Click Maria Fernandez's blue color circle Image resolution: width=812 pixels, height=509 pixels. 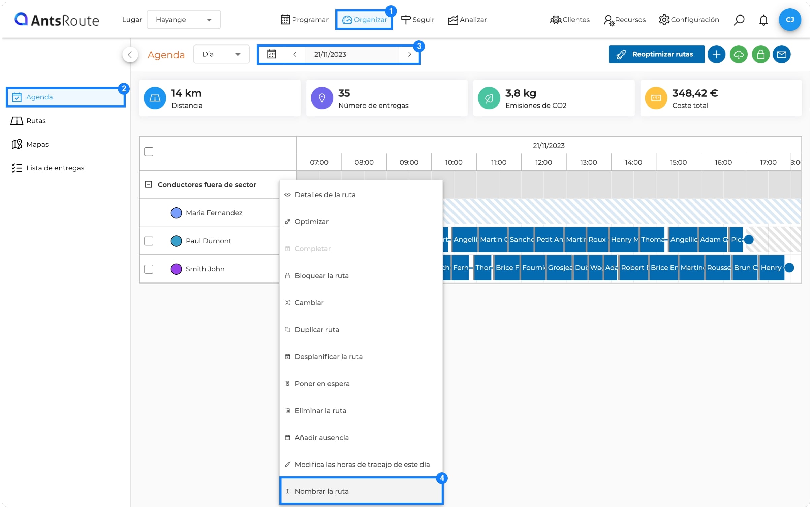[x=176, y=213]
